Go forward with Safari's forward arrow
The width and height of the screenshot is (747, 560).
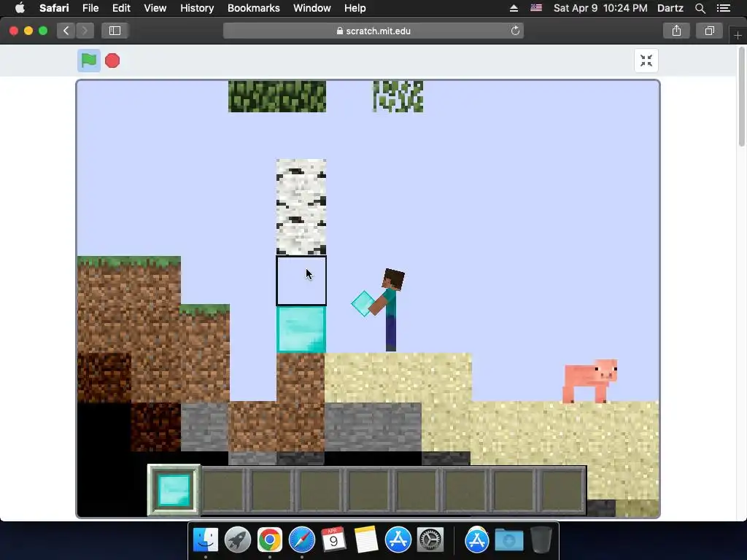(85, 31)
